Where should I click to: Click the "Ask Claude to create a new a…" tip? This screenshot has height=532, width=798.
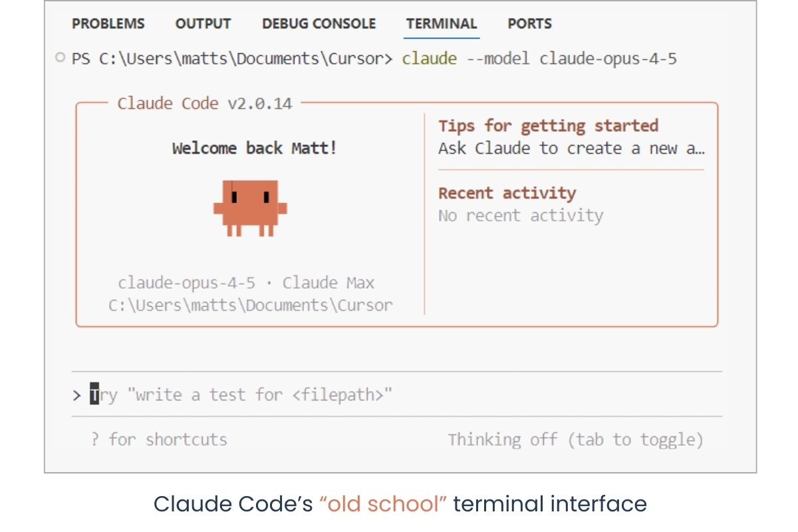(x=571, y=148)
